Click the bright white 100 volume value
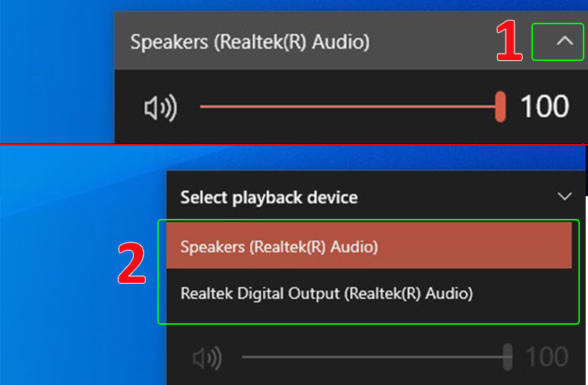 coord(545,107)
